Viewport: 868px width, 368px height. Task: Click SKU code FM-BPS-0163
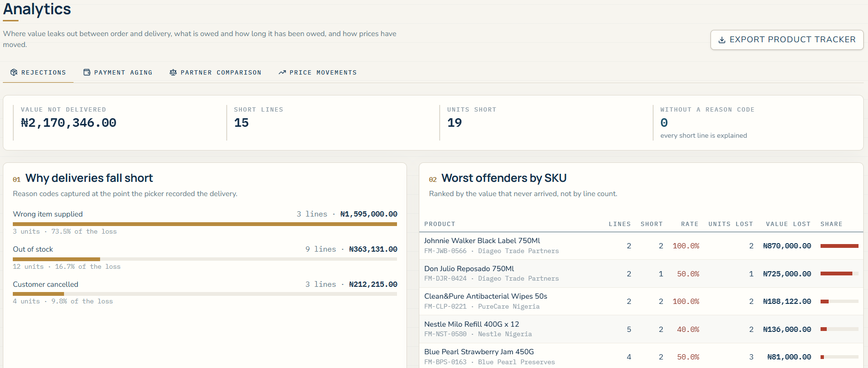pyautogui.click(x=445, y=362)
